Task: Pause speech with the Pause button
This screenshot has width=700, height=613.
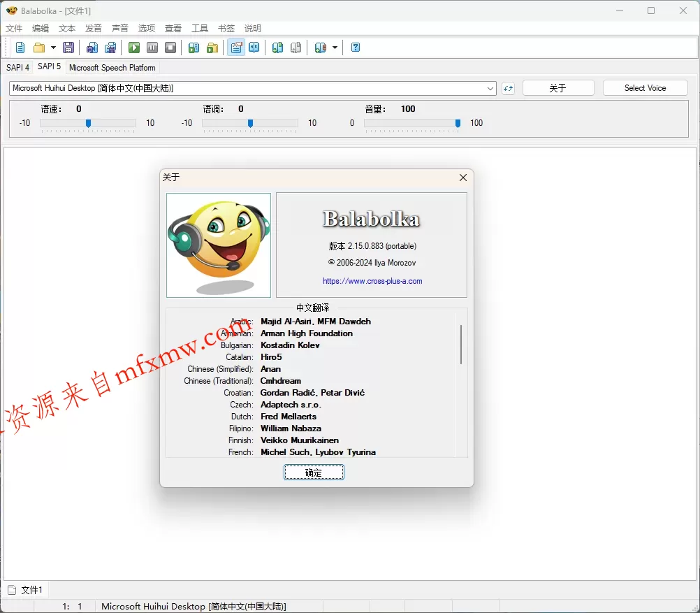Action: (x=152, y=48)
